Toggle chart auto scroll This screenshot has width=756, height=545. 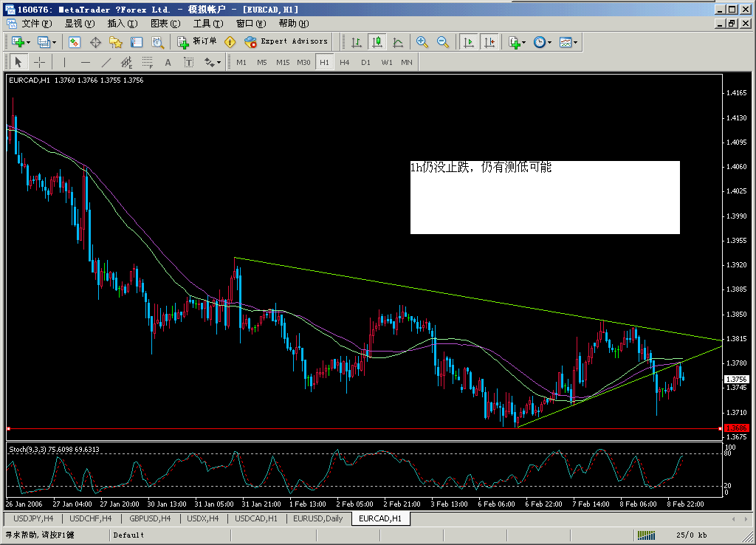point(470,42)
